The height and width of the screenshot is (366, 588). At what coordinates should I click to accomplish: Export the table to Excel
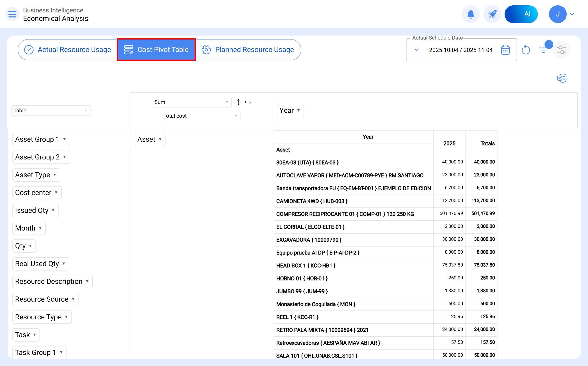click(561, 78)
